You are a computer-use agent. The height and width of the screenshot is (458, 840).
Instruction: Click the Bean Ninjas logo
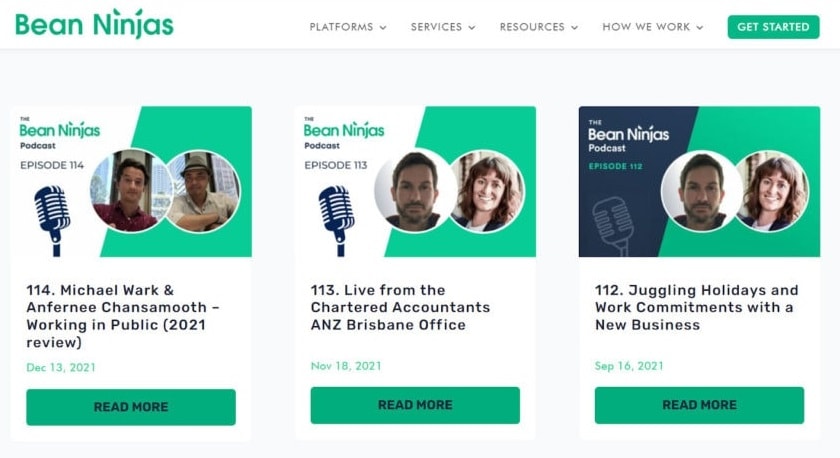(x=94, y=24)
